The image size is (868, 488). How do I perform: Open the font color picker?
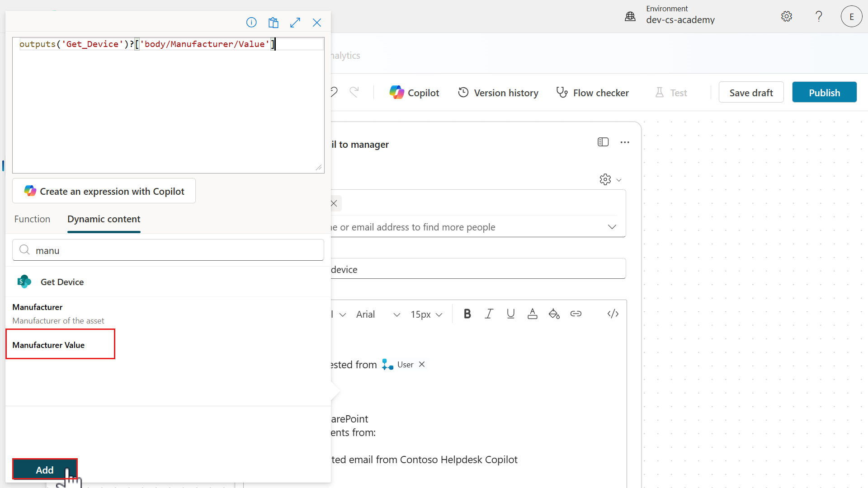(532, 314)
